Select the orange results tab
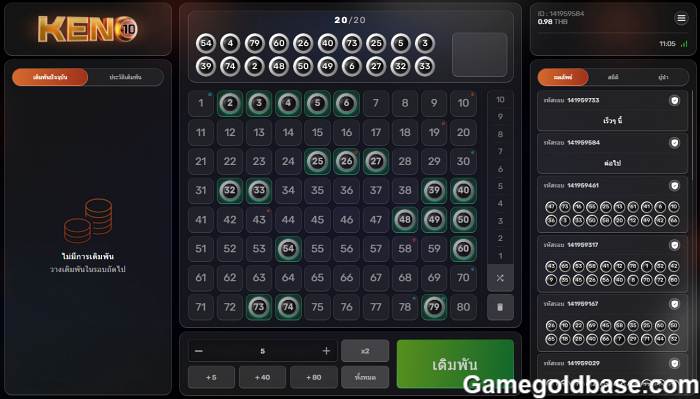 click(x=563, y=77)
